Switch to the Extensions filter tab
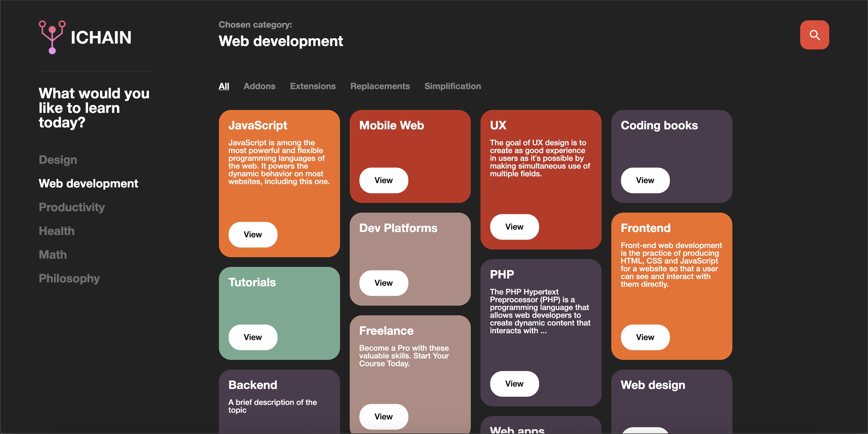Viewport: 868px width, 434px height. tap(313, 86)
